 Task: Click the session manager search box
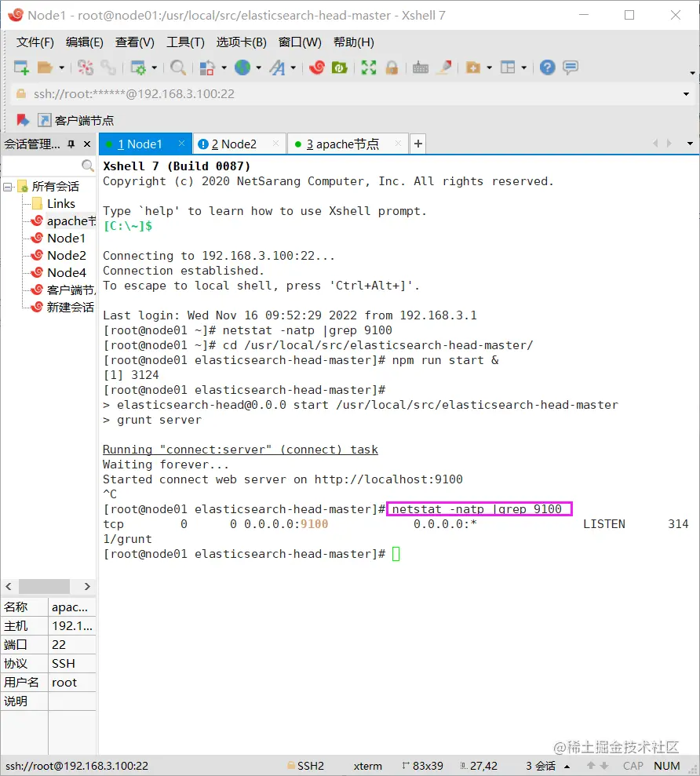point(49,166)
